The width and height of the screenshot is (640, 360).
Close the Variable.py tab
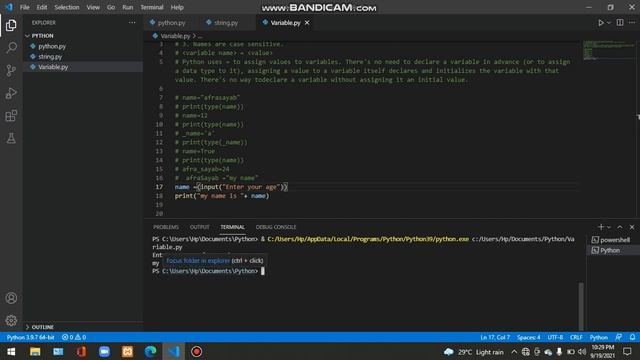click(307, 23)
